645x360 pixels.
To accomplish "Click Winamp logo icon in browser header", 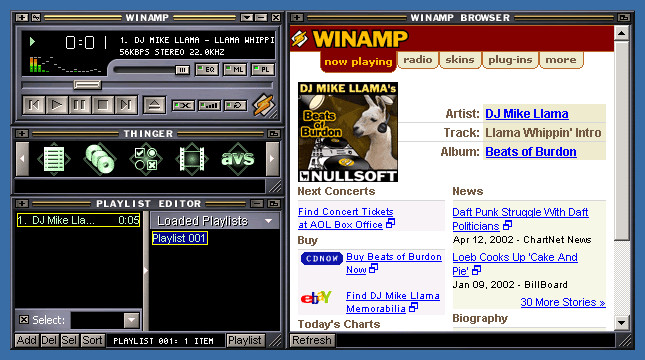I will click(x=300, y=39).
